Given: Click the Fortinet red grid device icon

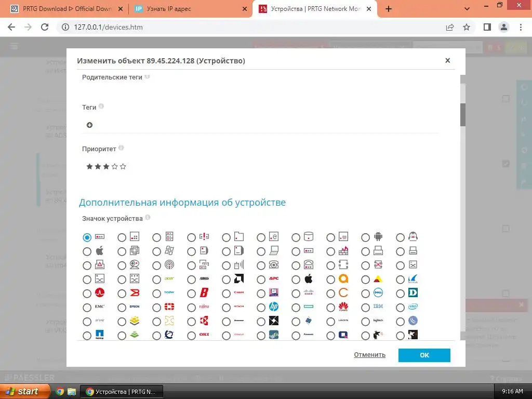Looking at the screenshot, I should (169, 307).
